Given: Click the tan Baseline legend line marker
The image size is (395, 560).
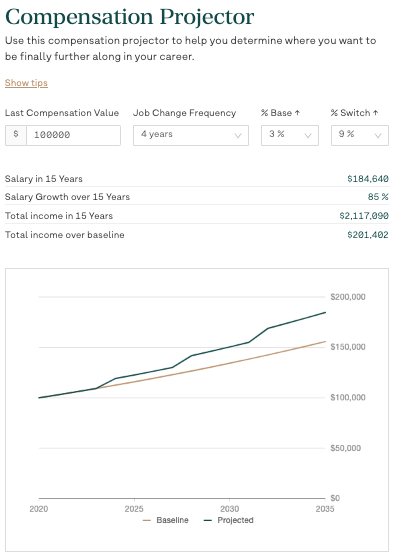Looking at the screenshot, I should [x=147, y=520].
